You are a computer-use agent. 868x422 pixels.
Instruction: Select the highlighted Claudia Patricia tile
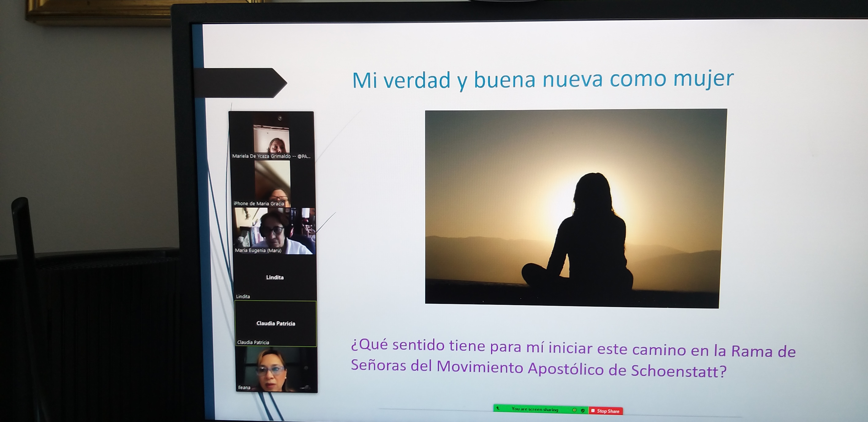[276, 324]
